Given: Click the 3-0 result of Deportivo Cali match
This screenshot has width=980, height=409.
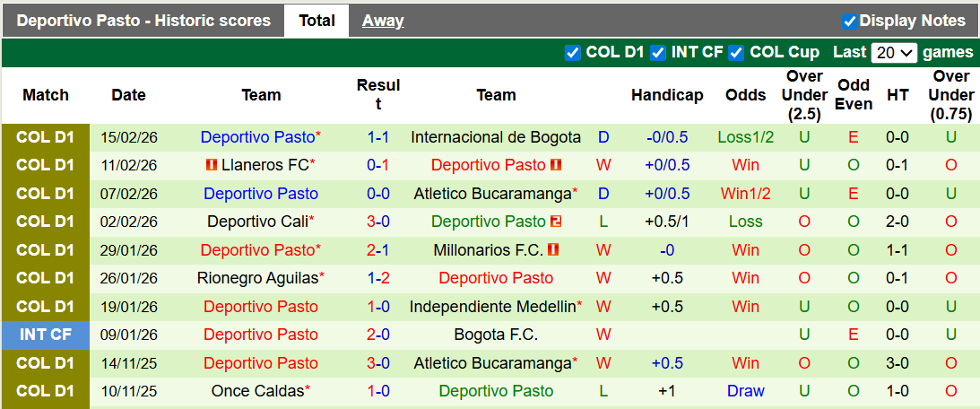Looking at the screenshot, I should 377,222.
